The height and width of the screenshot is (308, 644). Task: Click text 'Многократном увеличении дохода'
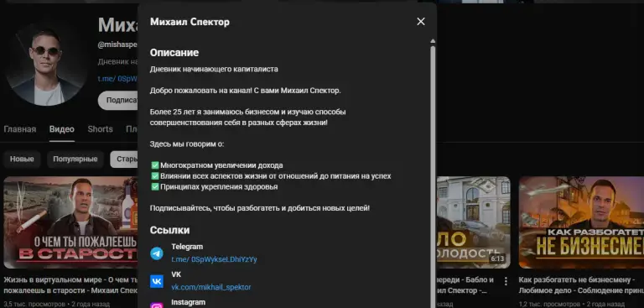(x=221, y=165)
